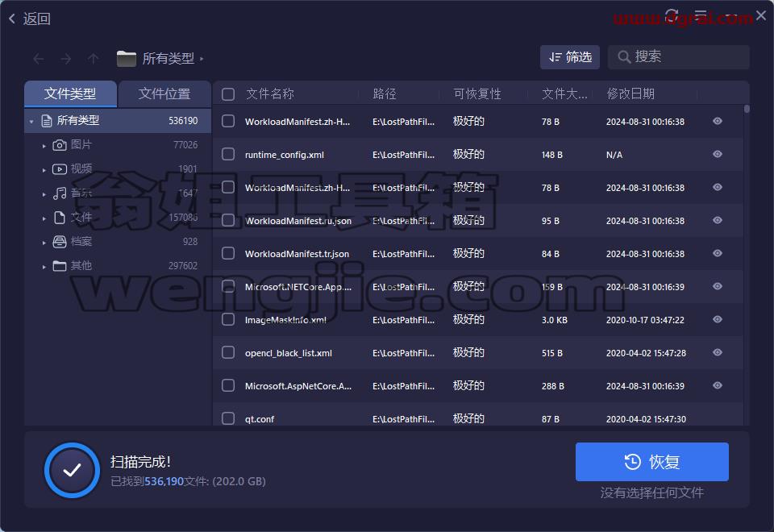Check the WorkloadManifest.ru.json checkbox

(228, 220)
